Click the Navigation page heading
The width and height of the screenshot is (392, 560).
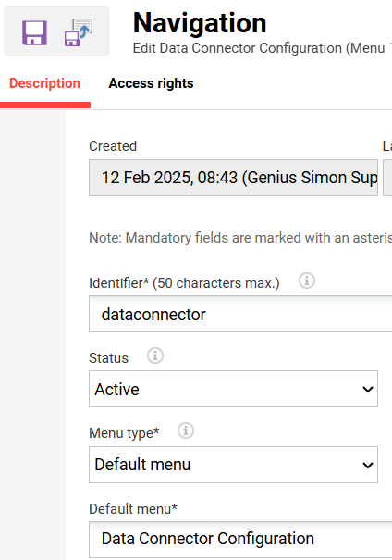200,23
